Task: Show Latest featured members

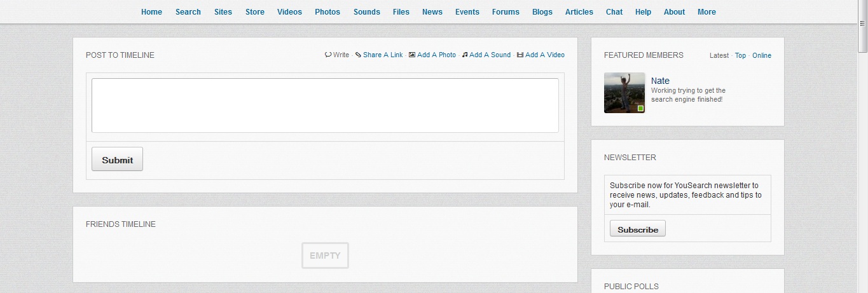Action: [x=719, y=56]
